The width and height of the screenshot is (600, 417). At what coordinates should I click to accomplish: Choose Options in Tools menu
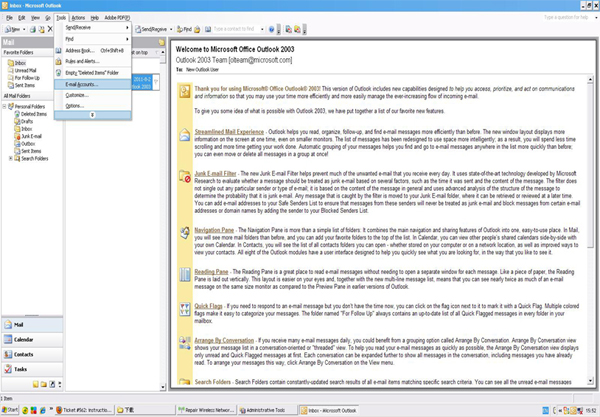(93, 106)
